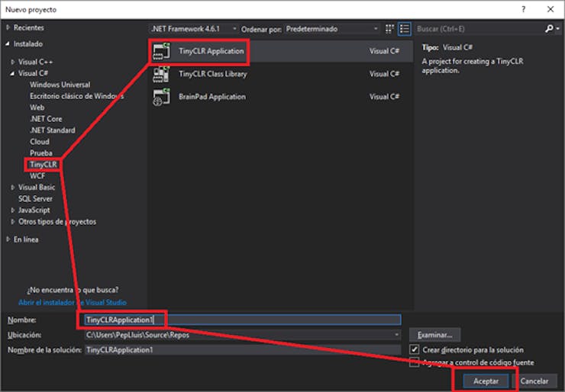This screenshot has width=565, height=392.
Task: Click the Nombre de la solución field
Action: click(243, 350)
